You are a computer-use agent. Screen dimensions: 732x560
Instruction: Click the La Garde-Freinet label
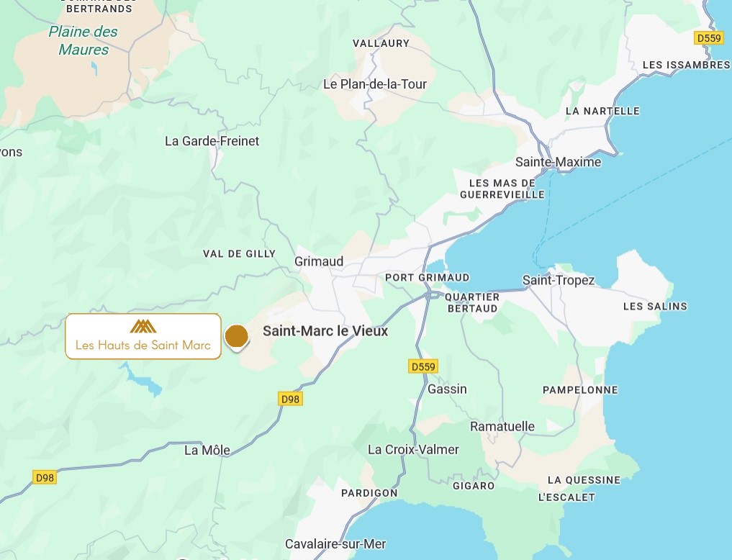212,141
